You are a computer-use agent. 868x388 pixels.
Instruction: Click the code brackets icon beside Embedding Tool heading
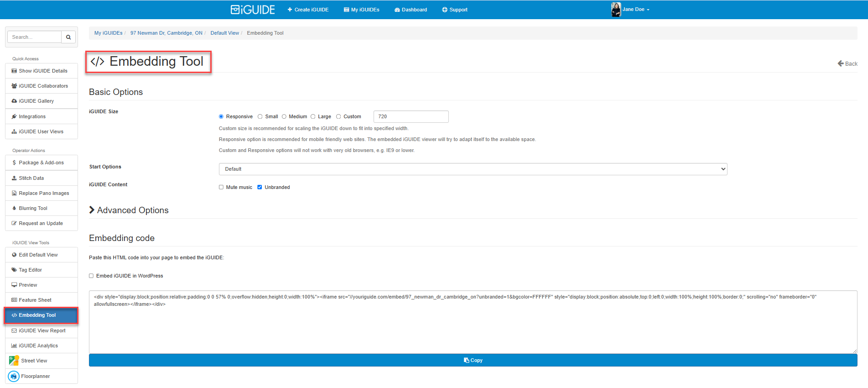[x=97, y=62]
